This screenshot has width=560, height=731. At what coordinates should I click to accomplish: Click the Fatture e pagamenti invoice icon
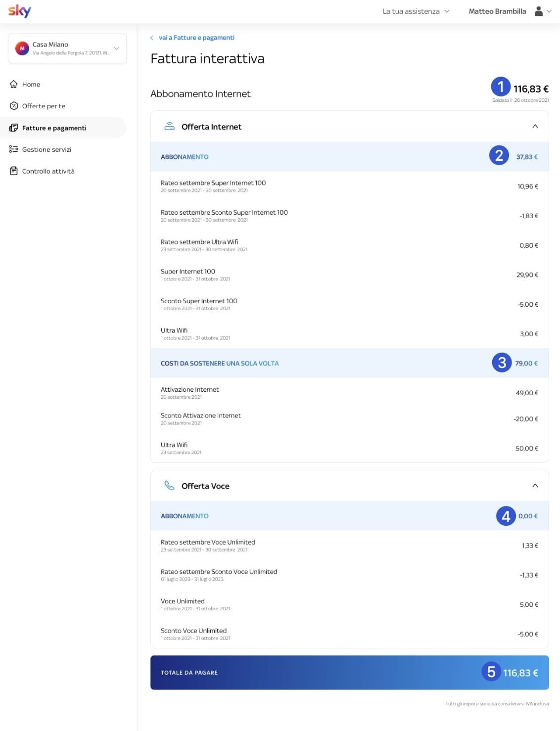pos(14,128)
